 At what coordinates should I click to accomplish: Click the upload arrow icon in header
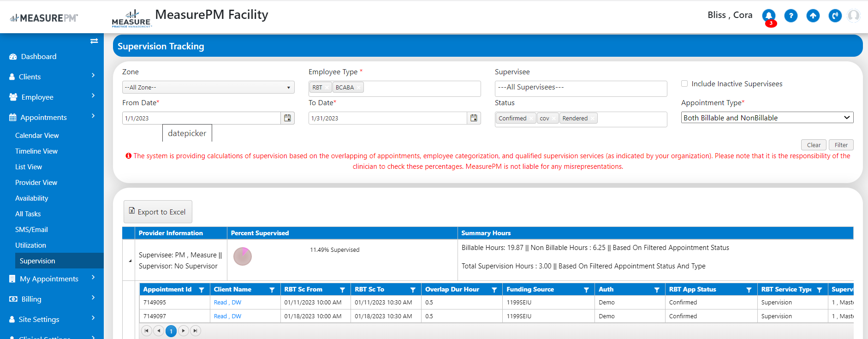click(813, 16)
